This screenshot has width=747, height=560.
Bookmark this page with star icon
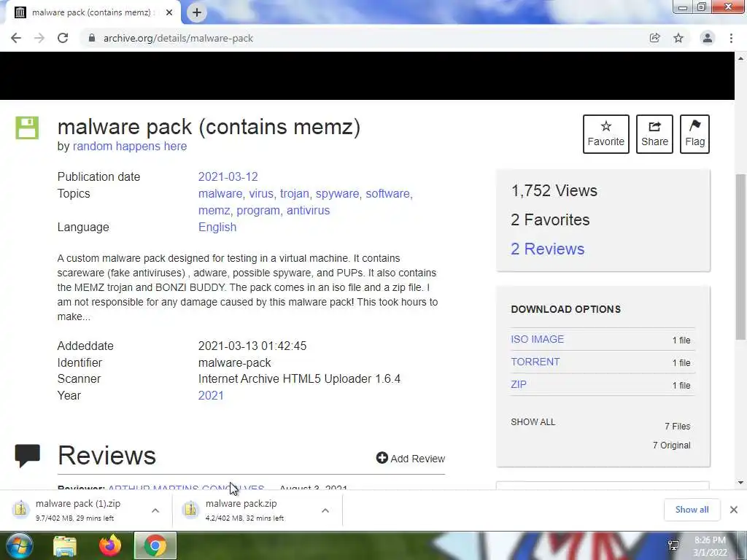678,38
